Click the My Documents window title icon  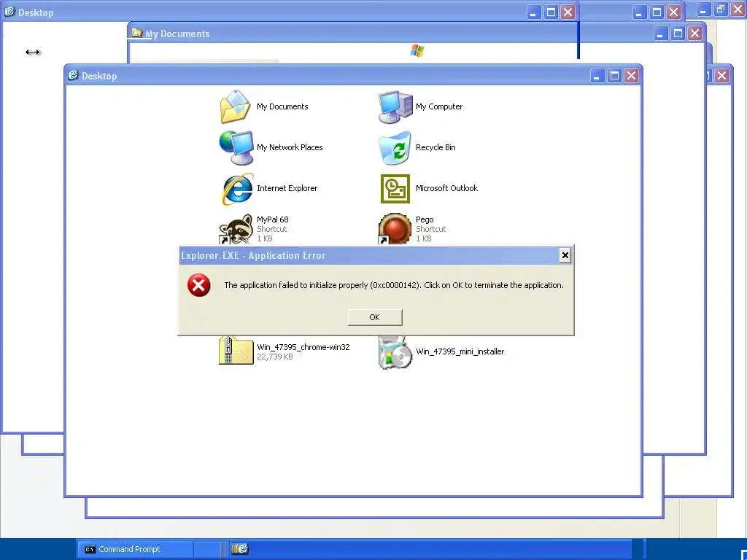(136, 33)
